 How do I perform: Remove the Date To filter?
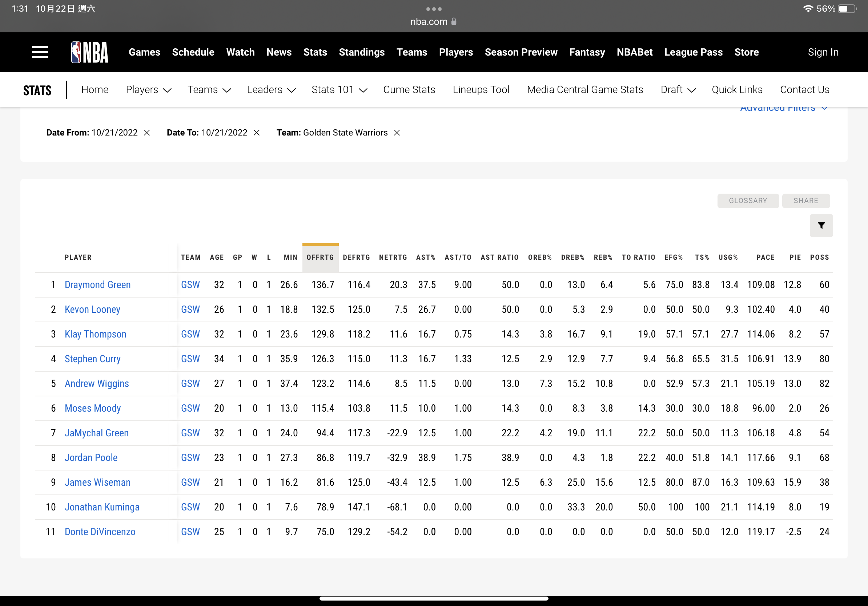257,133
